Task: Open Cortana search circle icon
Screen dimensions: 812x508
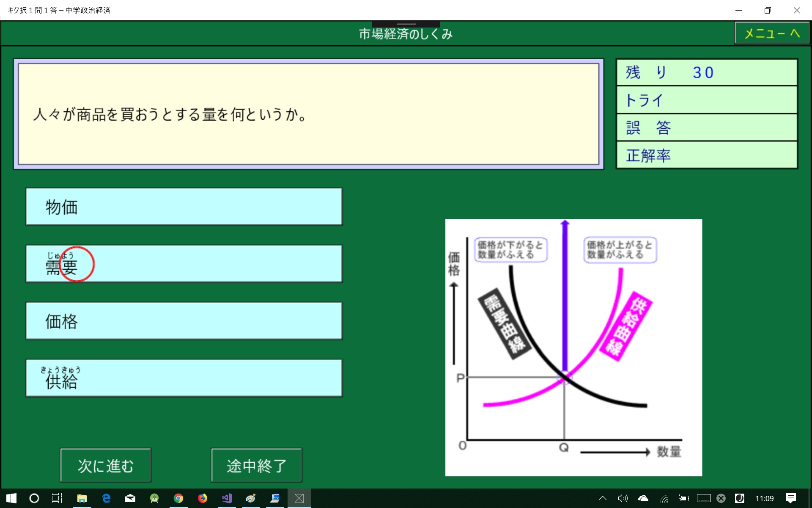Action: (x=34, y=498)
